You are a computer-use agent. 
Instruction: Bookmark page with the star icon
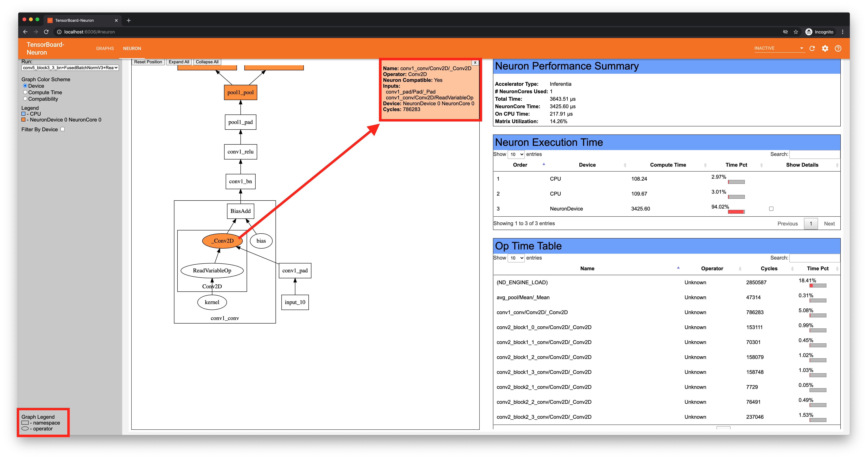796,32
